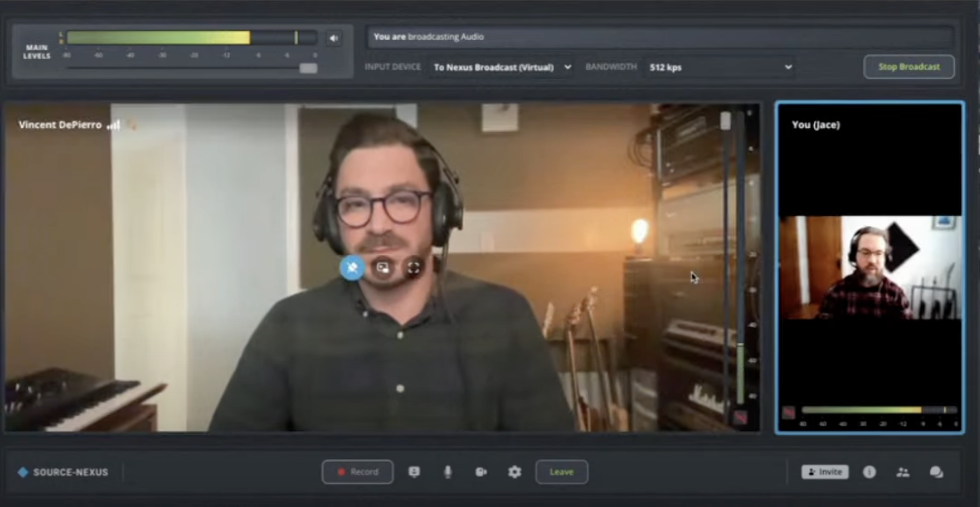Open settings via the gear icon
The height and width of the screenshot is (507, 980).
(514, 472)
